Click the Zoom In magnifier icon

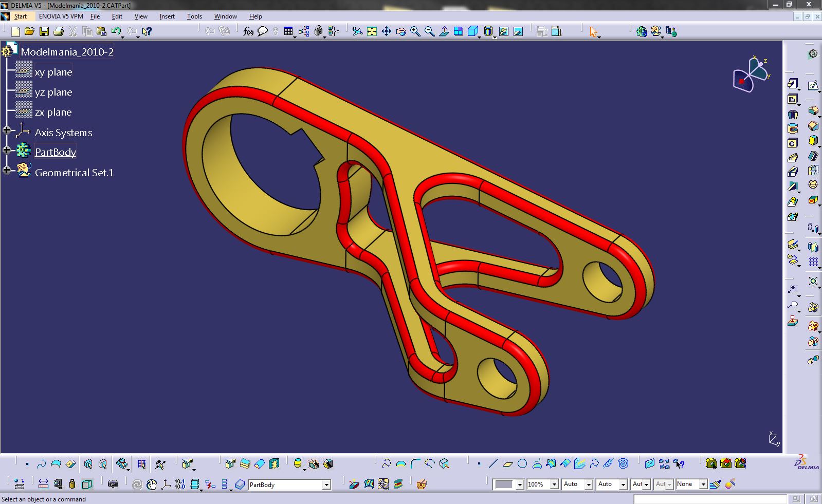point(415,31)
